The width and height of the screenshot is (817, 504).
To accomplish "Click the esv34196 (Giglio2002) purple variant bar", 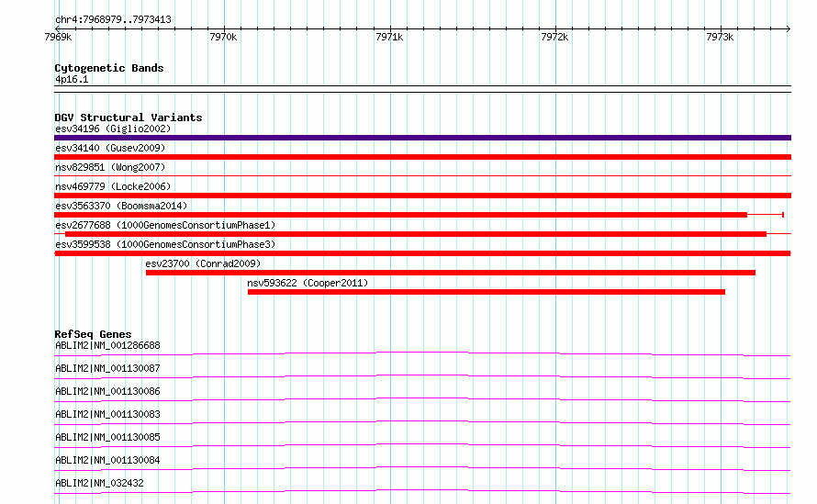I will 422,138.
